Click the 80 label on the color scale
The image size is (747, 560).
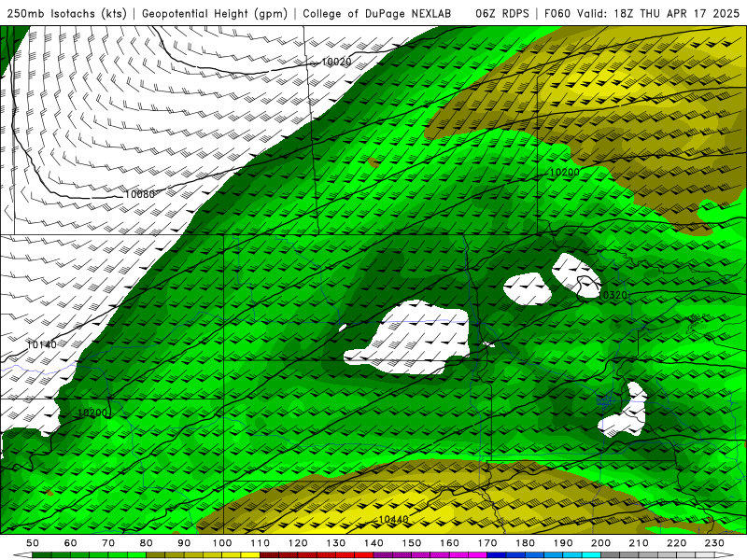click(x=147, y=543)
